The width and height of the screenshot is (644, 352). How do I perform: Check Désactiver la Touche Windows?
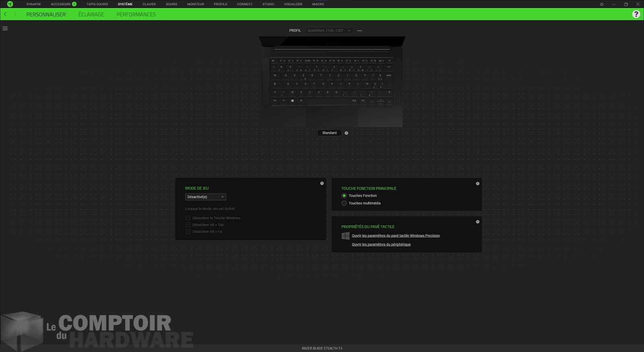pos(188,218)
